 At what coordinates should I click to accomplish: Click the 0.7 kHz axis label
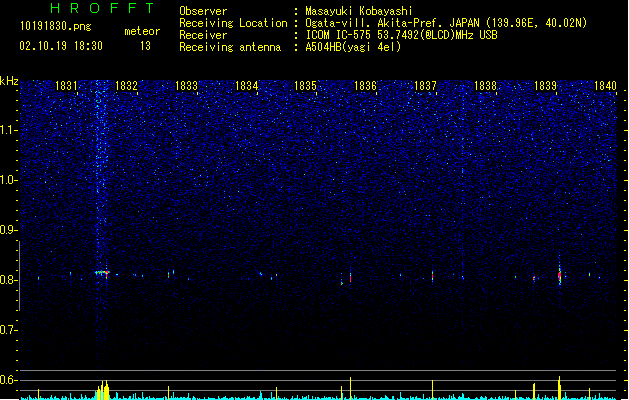[x=9, y=330]
